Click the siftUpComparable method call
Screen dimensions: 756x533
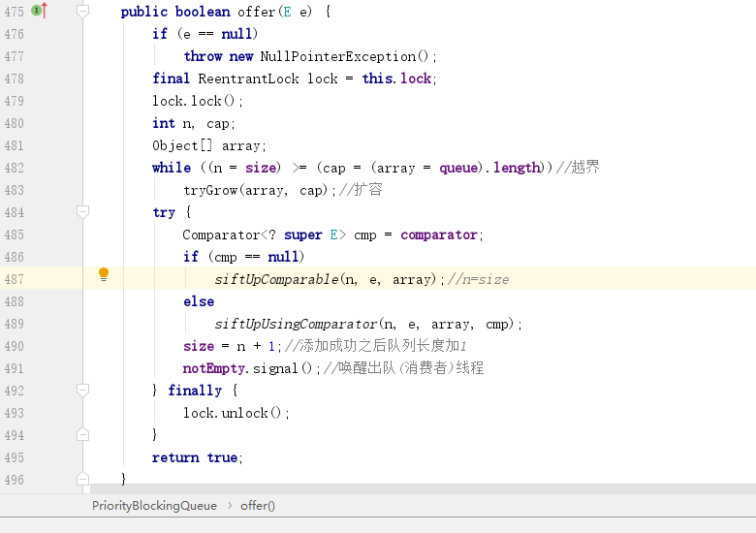click(x=277, y=279)
